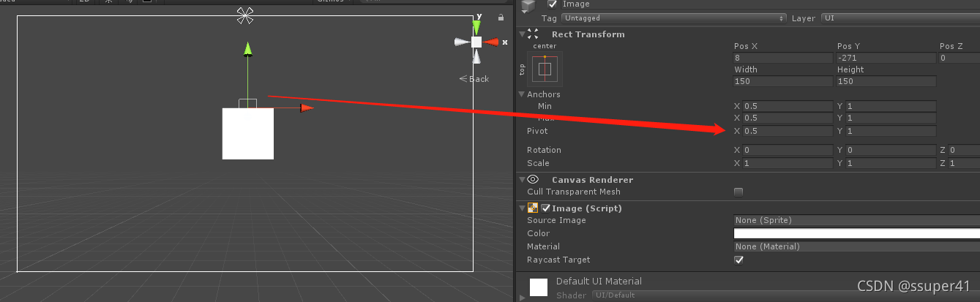Click the Pivot Y field
Image resolution: width=980 pixels, height=302 pixels.
tap(891, 132)
